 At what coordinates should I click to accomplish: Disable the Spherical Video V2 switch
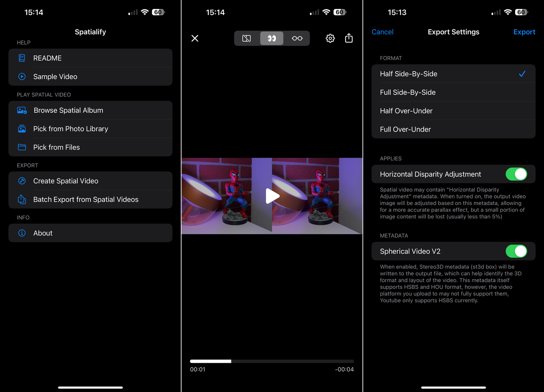pos(516,251)
